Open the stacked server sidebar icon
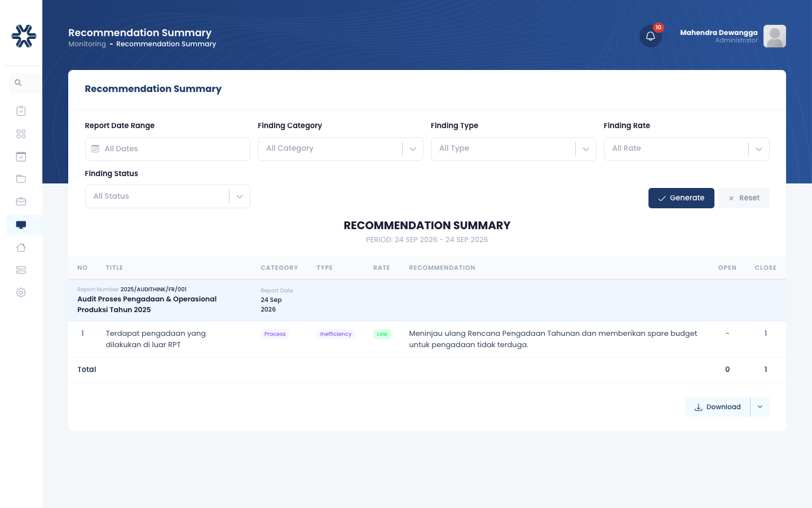This screenshot has width=812, height=508. click(x=21, y=270)
